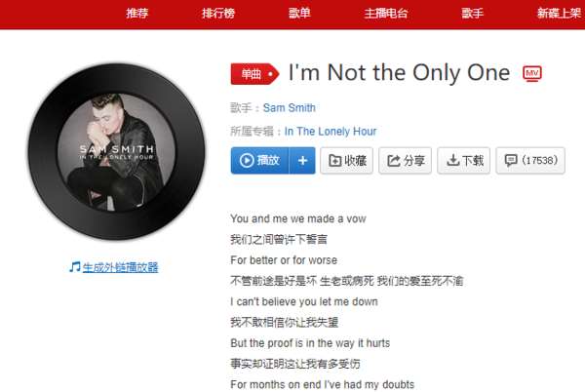585x392 pixels.
Task: Click the music note icon by 生成外链播放器
Action: pyautogui.click(x=75, y=267)
